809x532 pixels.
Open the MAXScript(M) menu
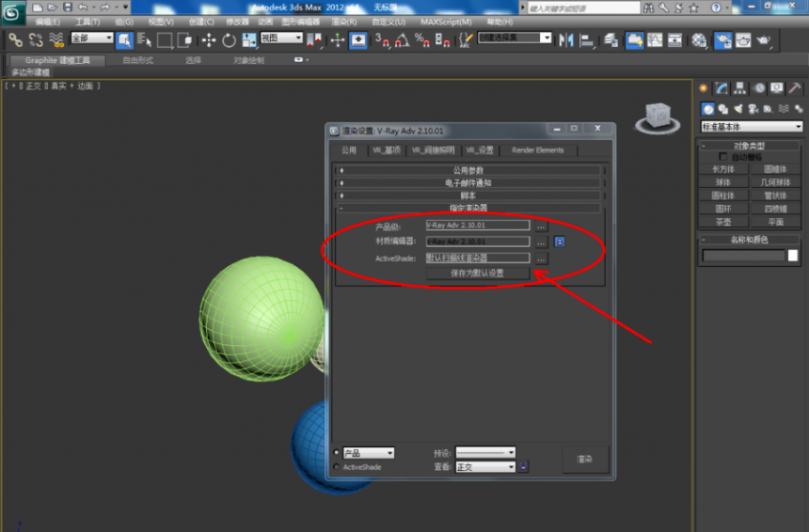pyautogui.click(x=446, y=22)
